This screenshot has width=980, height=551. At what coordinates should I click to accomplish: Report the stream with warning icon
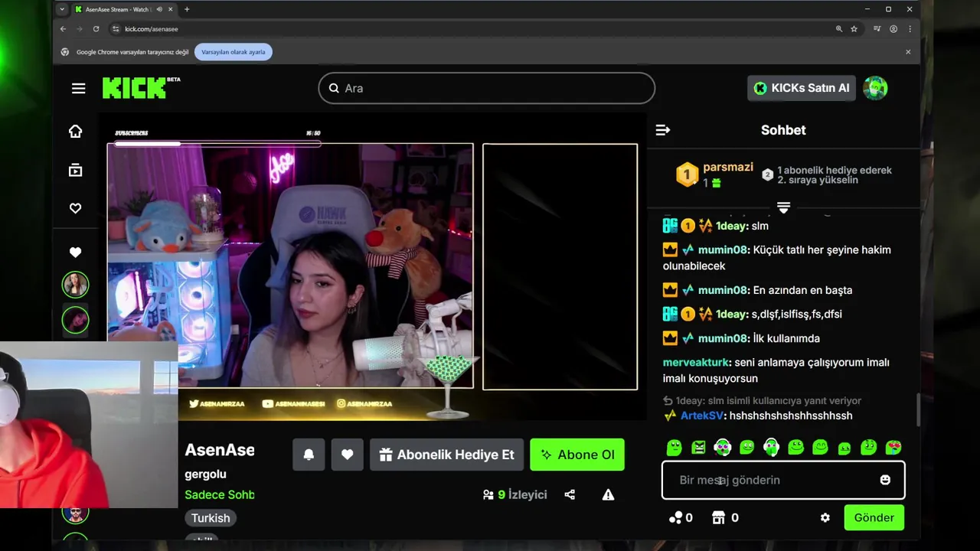[608, 494]
